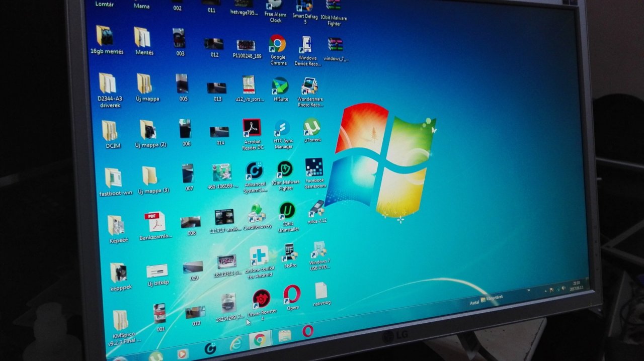644x361 pixels.
Task: Select image thumbnail named 009
Action: (x=193, y=266)
